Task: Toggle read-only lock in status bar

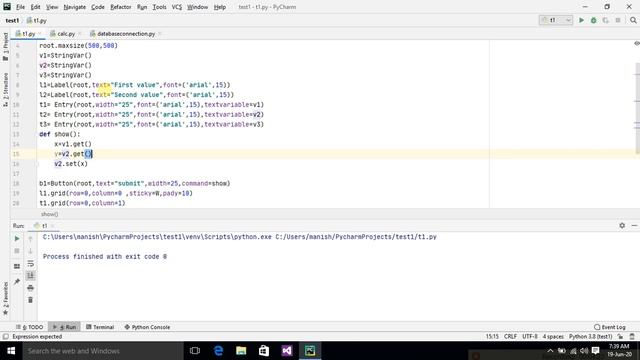Action: click(x=620, y=337)
